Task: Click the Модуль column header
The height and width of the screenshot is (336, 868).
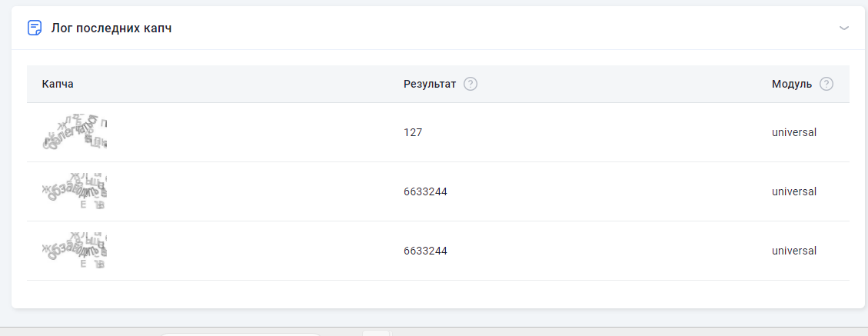Action: coord(791,84)
